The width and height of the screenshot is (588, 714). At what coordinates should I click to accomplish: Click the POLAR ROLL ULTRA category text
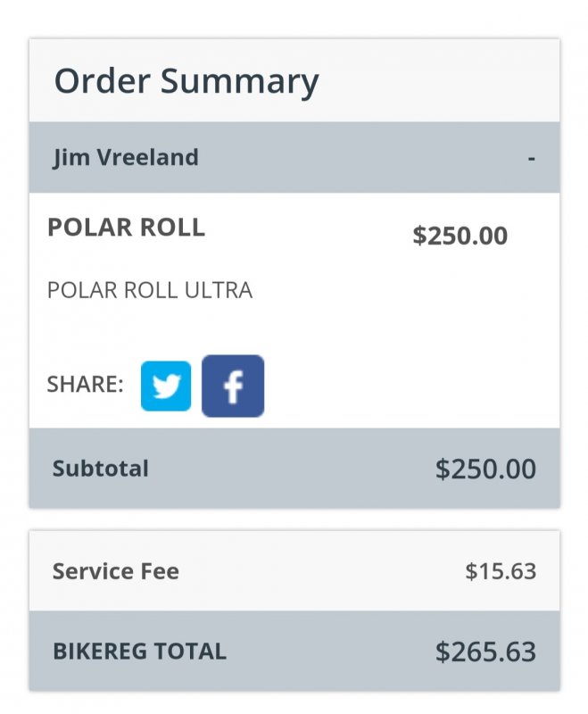coord(149,290)
